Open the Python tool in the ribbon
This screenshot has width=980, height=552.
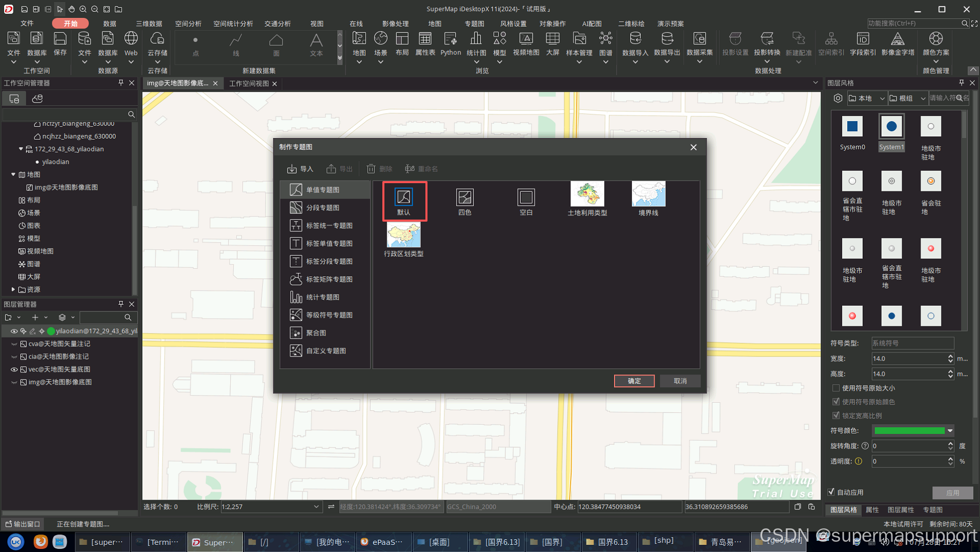(451, 44)
